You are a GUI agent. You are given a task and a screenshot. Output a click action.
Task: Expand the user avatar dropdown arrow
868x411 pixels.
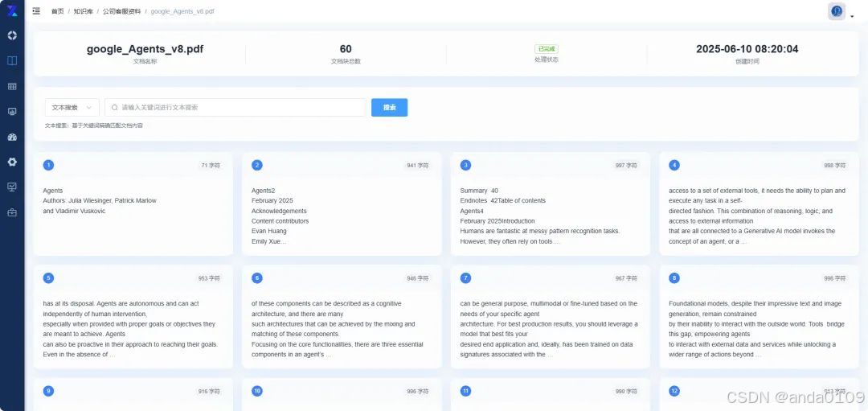tap(852, 16)
